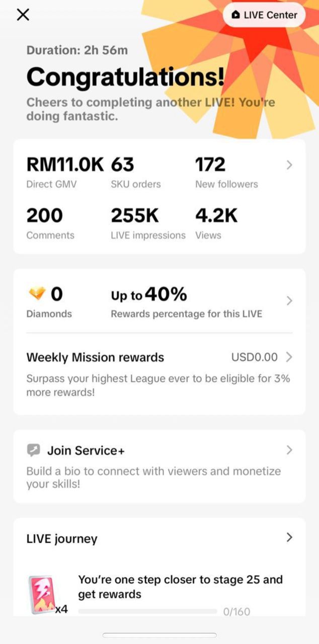
Task: Click the LIVE journey progress bar
Action: (148, 612)
